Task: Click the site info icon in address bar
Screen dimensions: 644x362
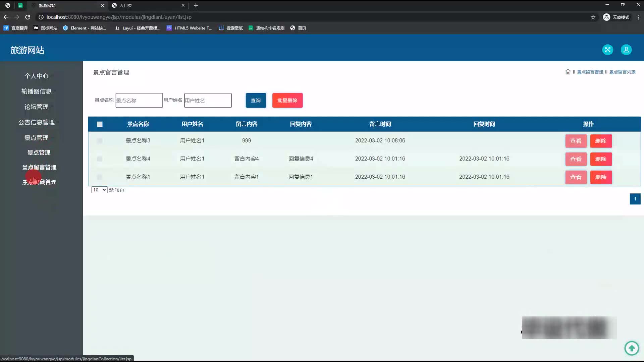Action: coord(41,17)
